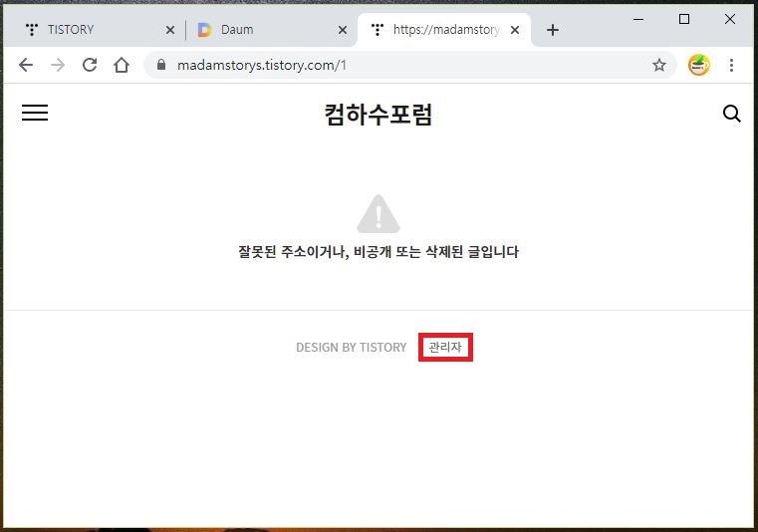This screenshot has width=758, height=532.
Task: Close the madamstorys tab
Action: (x=515, y=30)
